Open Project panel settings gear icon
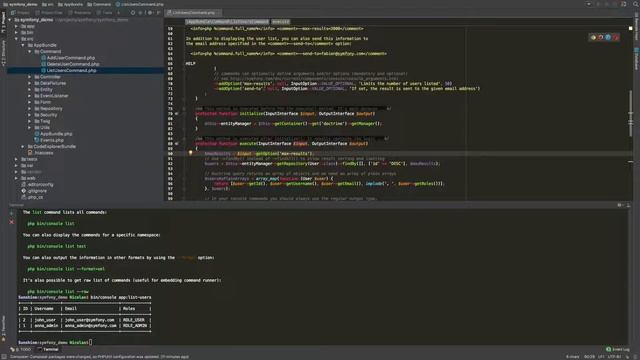The width and height of the screenshot is (640, 360). click(150, 13)
